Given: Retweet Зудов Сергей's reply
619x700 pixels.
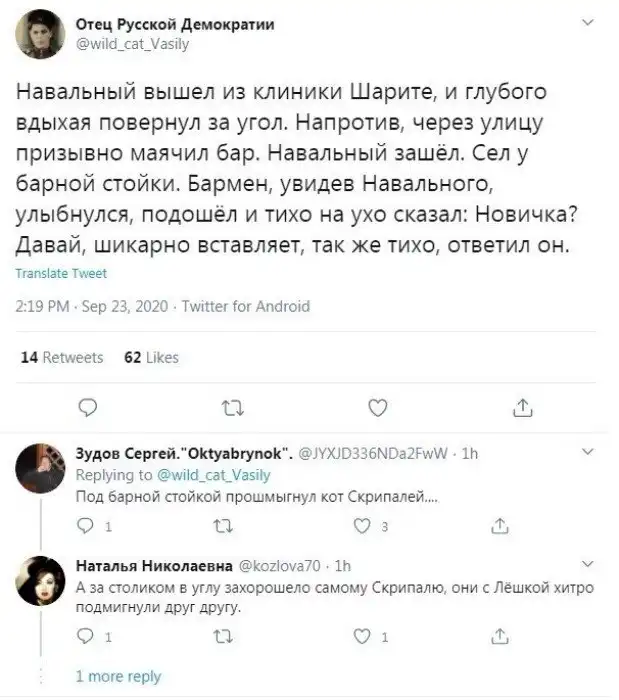Looking at the screenshot, I should pos(221,526).
